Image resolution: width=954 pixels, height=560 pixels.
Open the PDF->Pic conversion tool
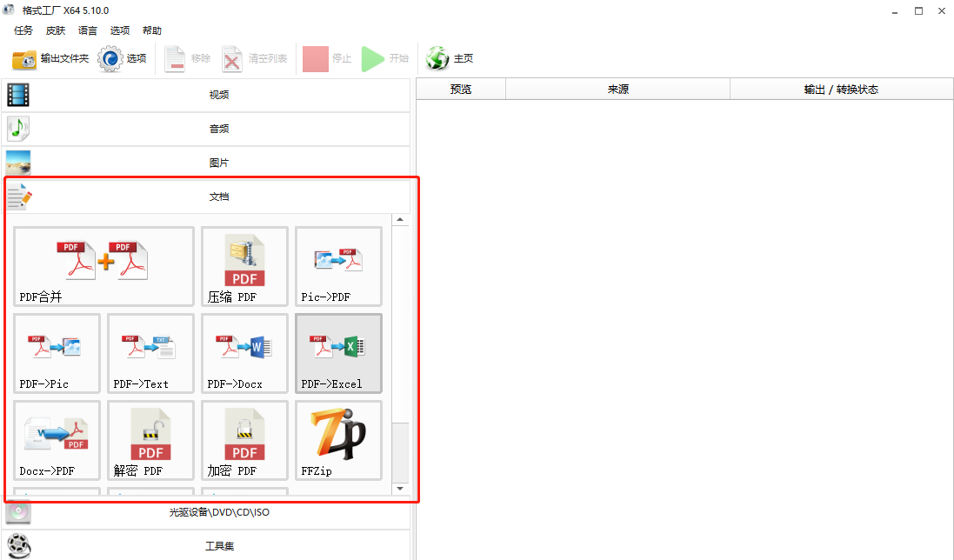57,353
